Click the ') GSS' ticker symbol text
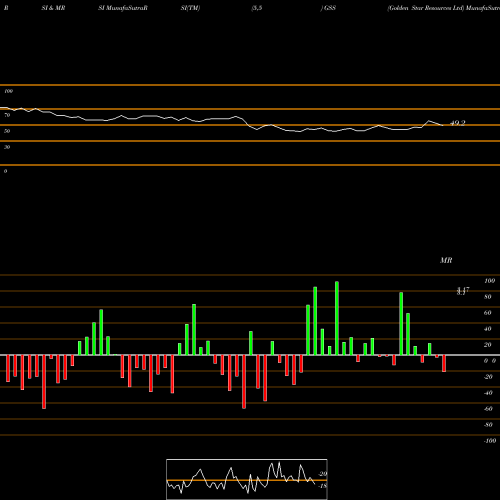Screen dimensions: 500x500 click(x=328, y=8)
